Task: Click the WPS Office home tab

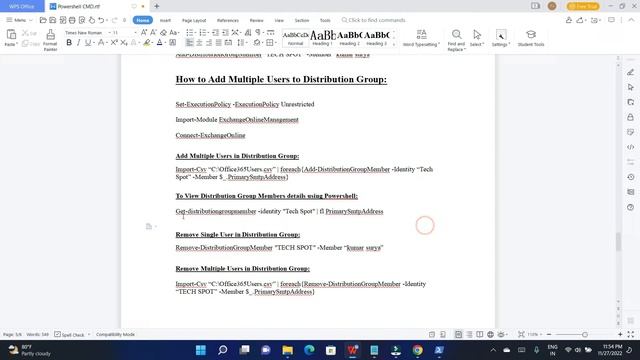Action: (x=22, y=6)
